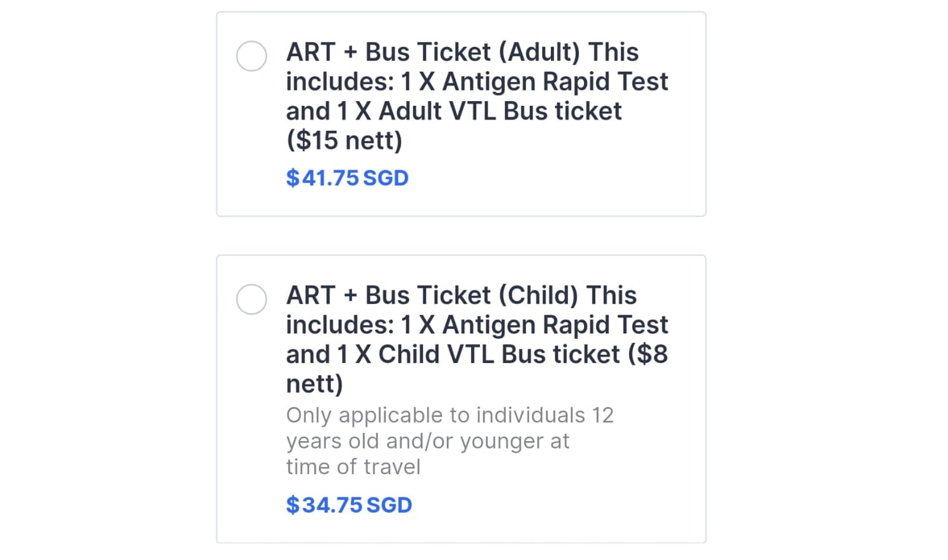
Task: Select the ART + Bus Ticket (Child) radio button
Action: [251, 299]
